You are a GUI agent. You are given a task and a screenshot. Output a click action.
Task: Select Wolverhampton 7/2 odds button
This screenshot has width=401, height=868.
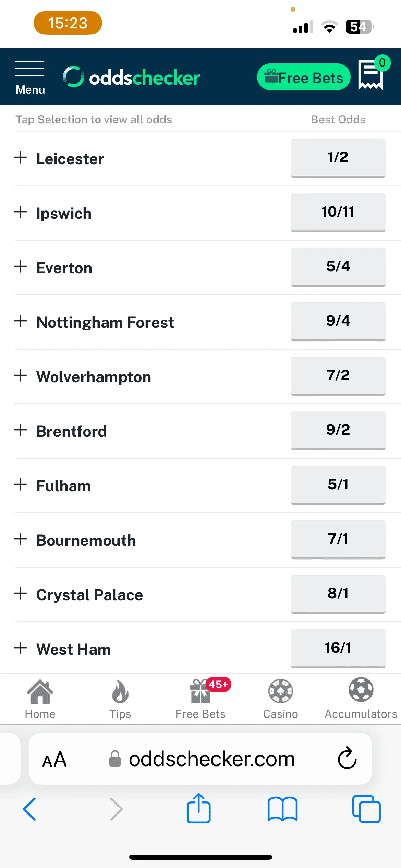[x=338, y=376]
